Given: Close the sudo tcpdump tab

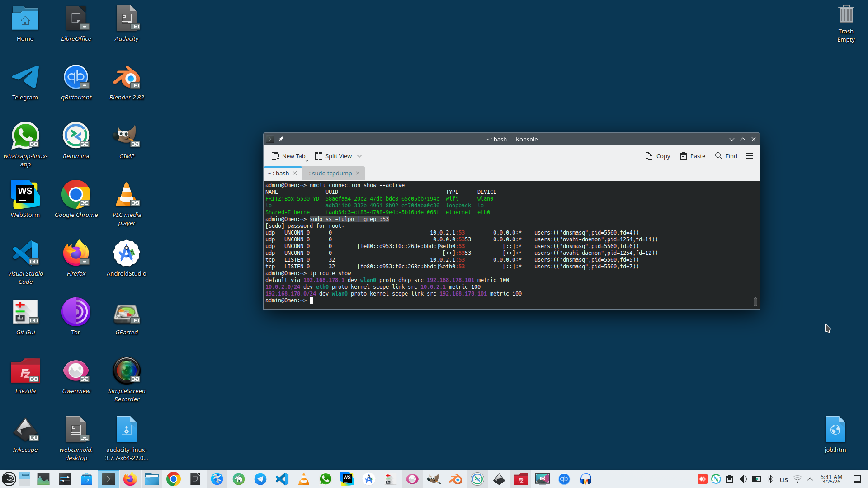Looking at the screenshot, I should (x=358, y=173).
